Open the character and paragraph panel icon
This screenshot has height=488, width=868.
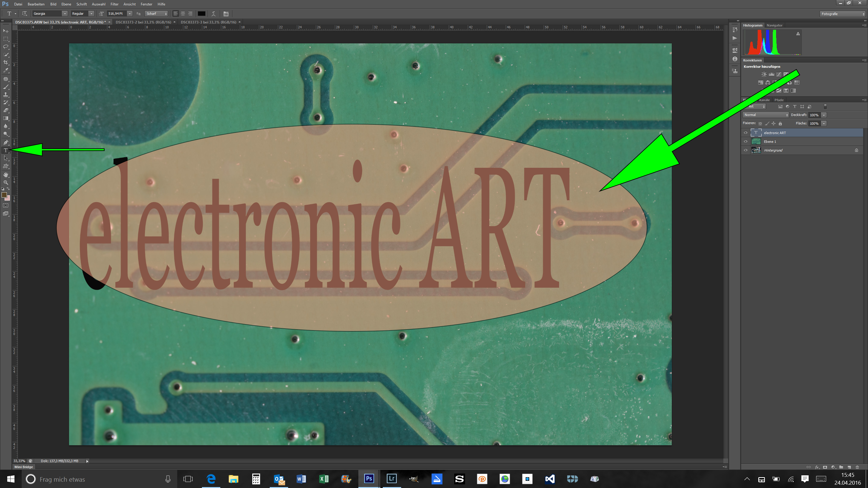(x=226, y=14)
